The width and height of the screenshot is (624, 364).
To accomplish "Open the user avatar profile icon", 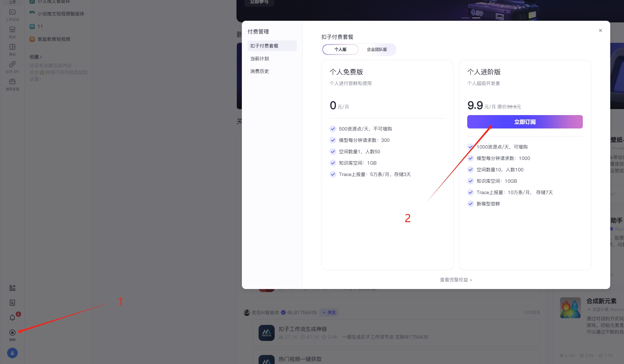I will [x=12, y=353].
